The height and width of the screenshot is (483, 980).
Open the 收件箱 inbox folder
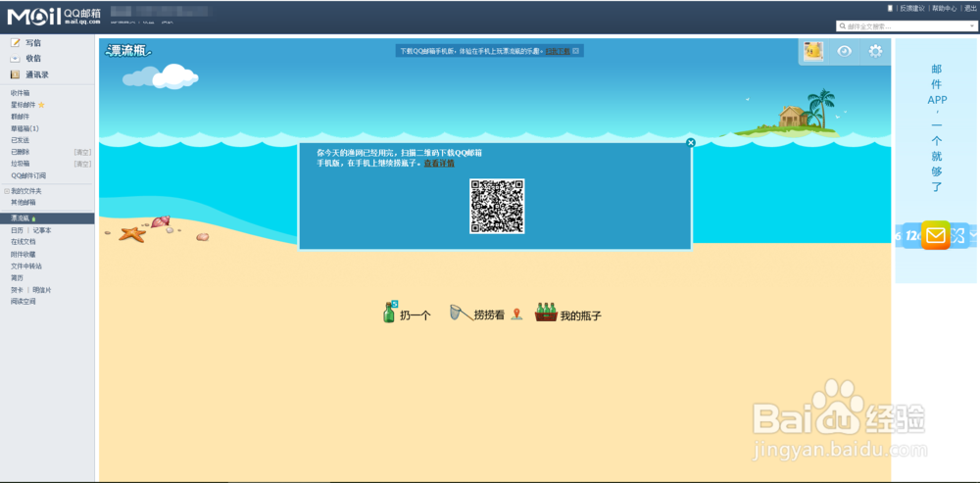click(20, 93)
